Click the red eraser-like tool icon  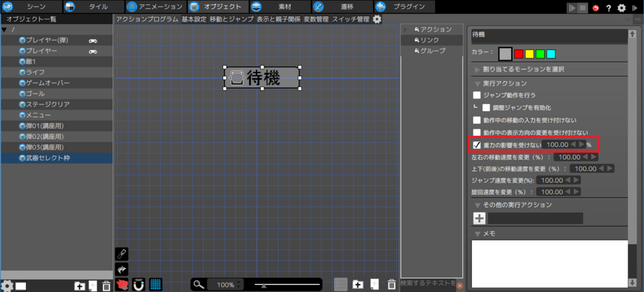coord(123,284)
